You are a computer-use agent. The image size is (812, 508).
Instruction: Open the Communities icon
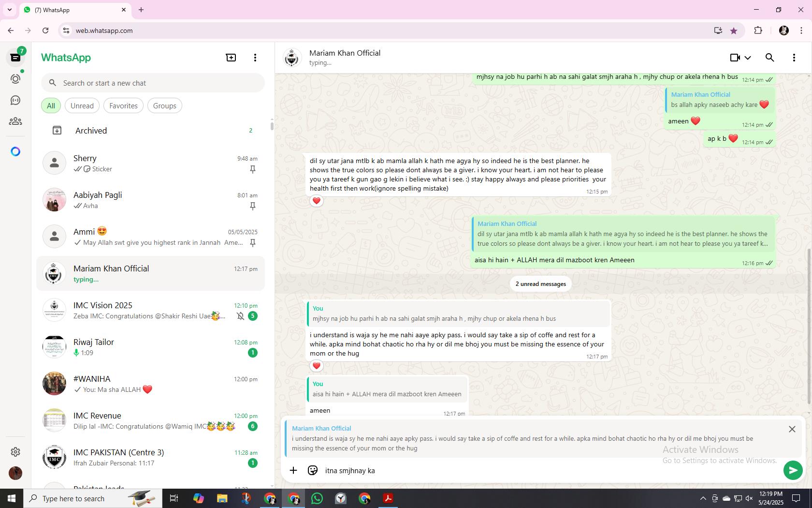pyautogui.click(x=15, y=121)
